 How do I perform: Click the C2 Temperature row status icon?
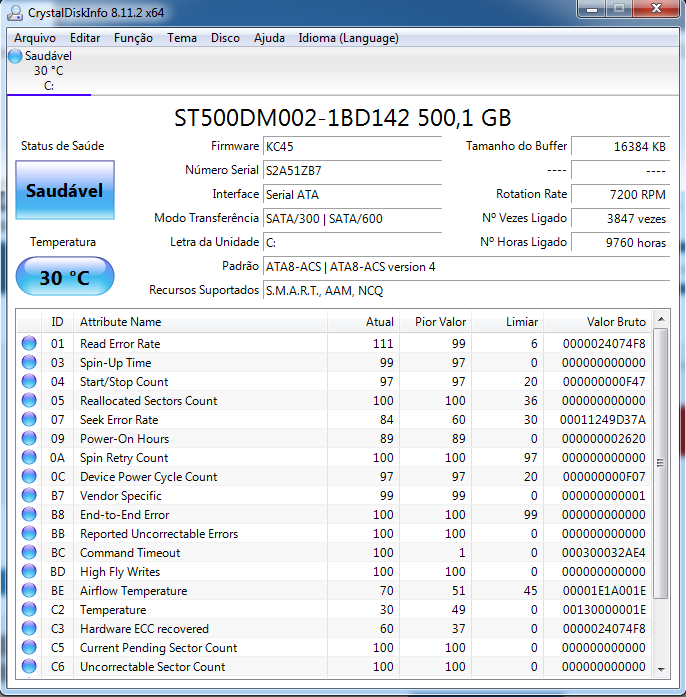pyautogui.click(x=29, y=609)
